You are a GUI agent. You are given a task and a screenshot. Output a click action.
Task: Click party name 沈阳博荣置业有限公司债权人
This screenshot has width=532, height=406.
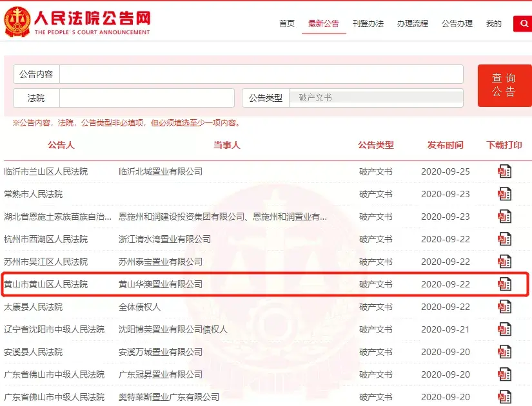click(173, 329)
